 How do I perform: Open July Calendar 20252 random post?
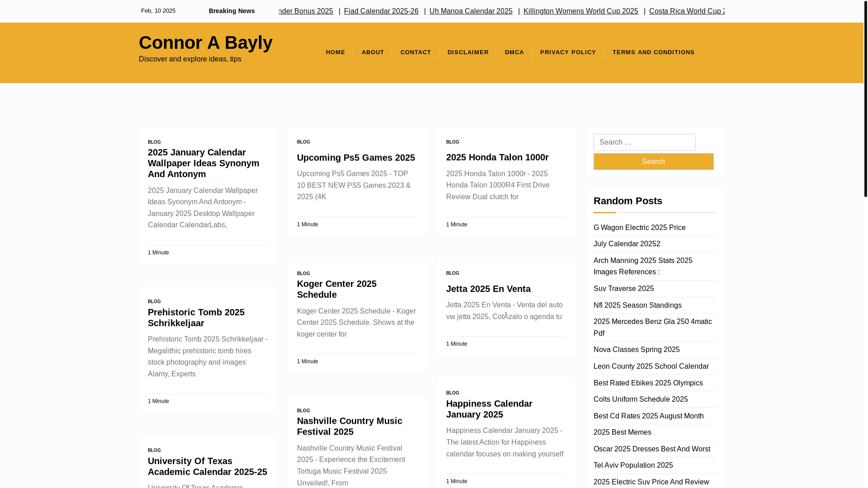pos(627,244)
